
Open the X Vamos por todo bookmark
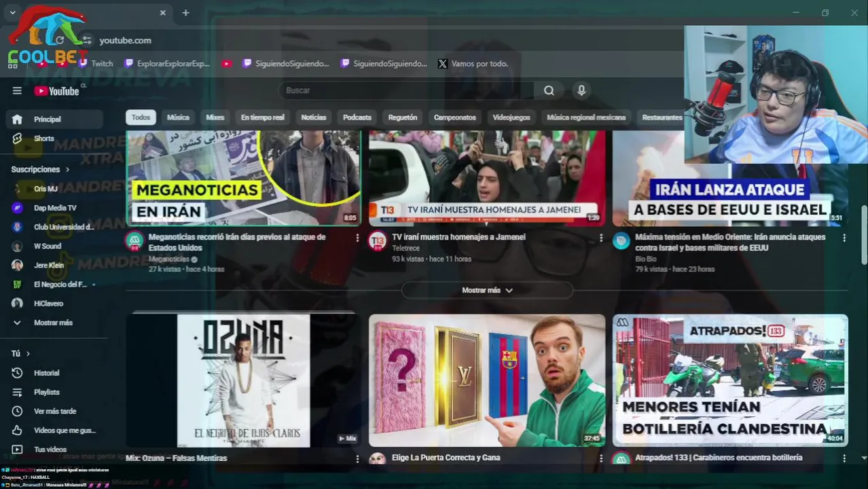click(473, 63)
